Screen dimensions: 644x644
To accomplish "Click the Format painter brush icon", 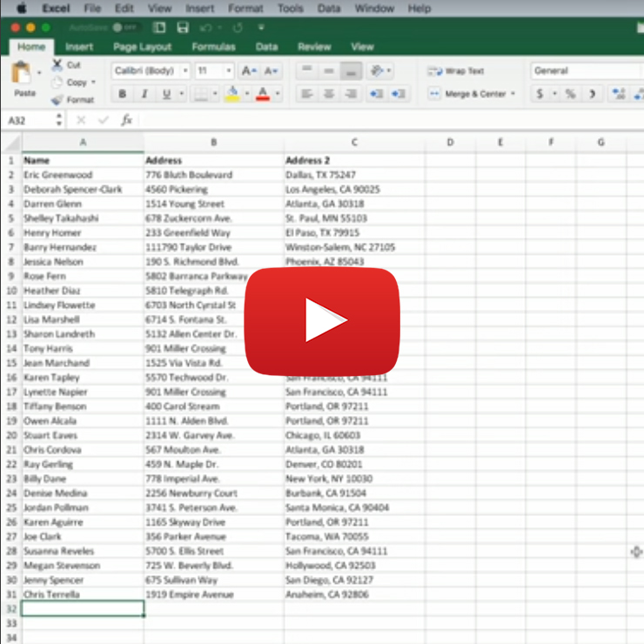I will (x=57, y=100).
